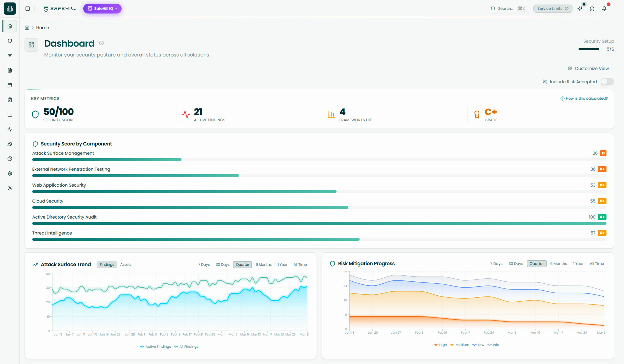Image resolution: width=624 pixels, height=364 pixels.
Task: Open the puzzle piece integrations icon
Action: (x=10, y=144)
